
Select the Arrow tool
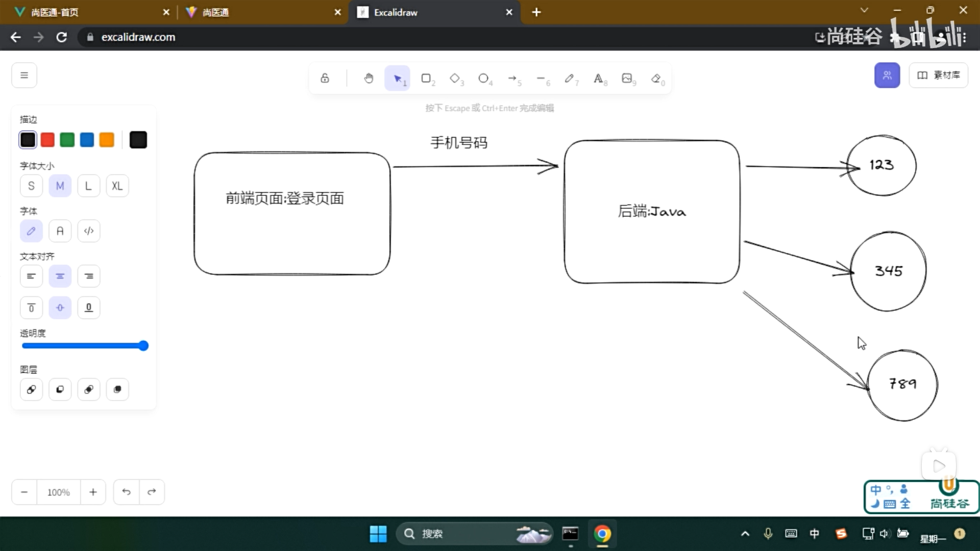pyautogui.click(x=512, y=78)
